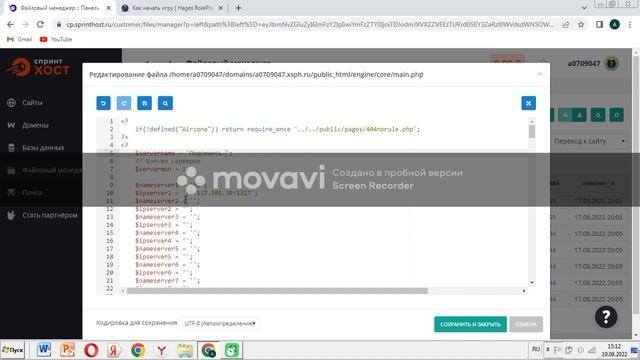The image size is (640, 360).
Task: Click the Сохранить и закрыть button
Action: 470,324
